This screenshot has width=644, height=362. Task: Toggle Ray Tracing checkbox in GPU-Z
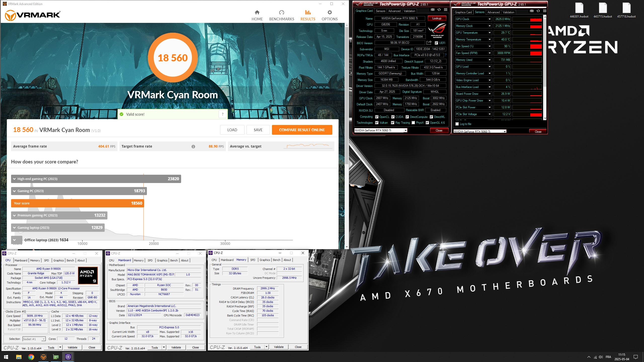point(392,123)
